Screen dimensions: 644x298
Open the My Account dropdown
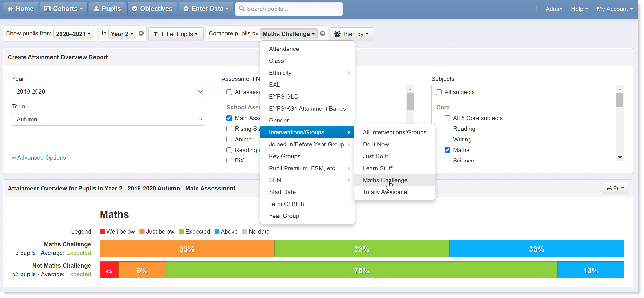[x=615, y=9]
